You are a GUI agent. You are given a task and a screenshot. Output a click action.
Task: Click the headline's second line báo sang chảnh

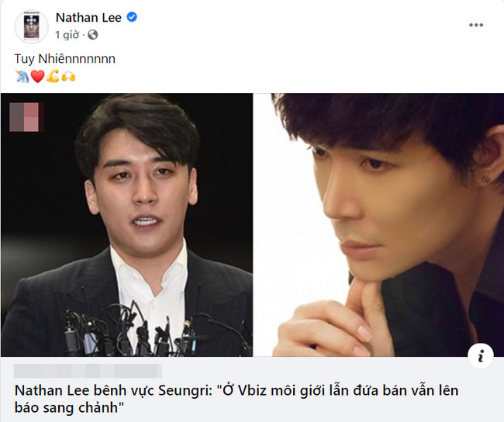pyautogui.click(x=69, y=407)
